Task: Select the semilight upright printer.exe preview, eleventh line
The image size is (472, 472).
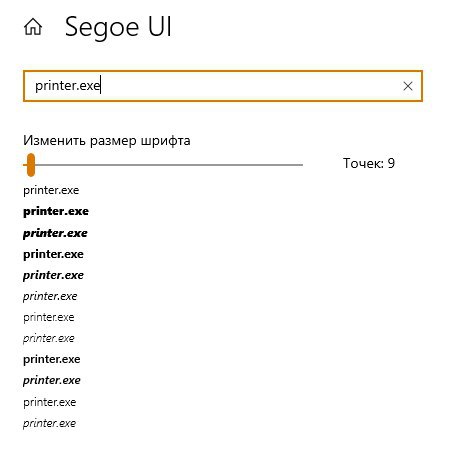Action: (x=50, y=402)
